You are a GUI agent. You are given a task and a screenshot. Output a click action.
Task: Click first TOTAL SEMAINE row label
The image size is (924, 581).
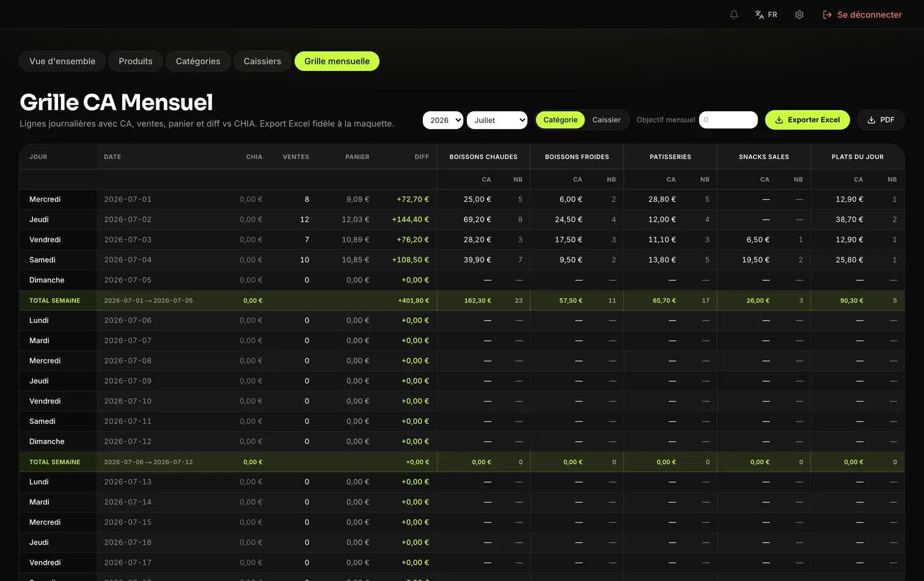[54, 301]
